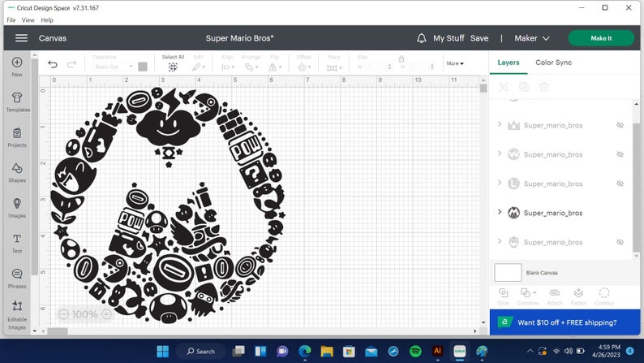This screenshot has width=644, height=363.
Task: Select the M-icon Super_mario_bros layer thumbnail
Action: point(513,213)
